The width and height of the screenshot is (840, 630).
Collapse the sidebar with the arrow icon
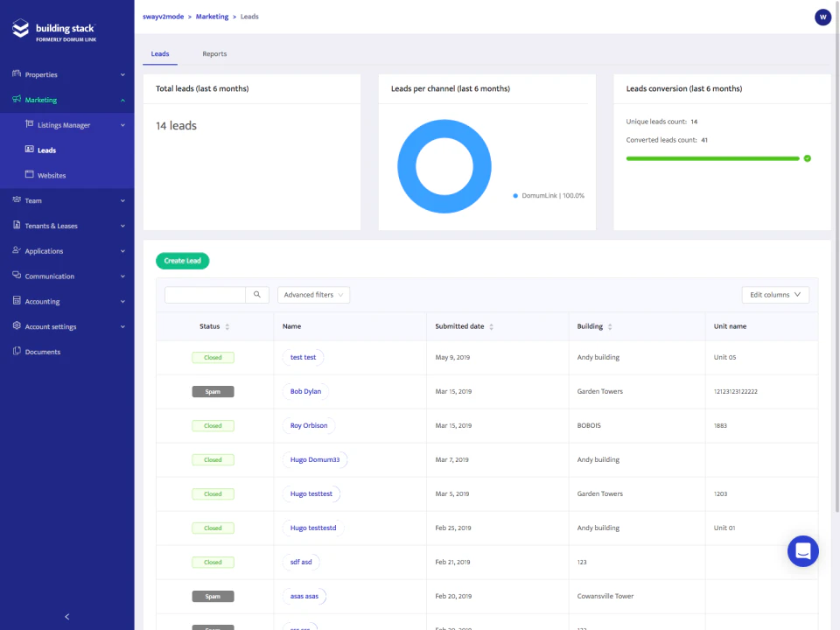pyautogui.click(x=67, y=616)
